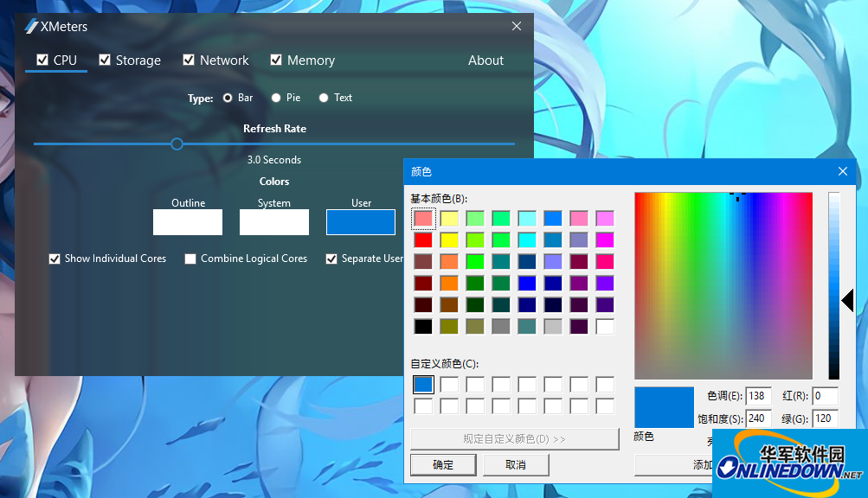
Task: Click the blue color preview box
Action: 664,407
